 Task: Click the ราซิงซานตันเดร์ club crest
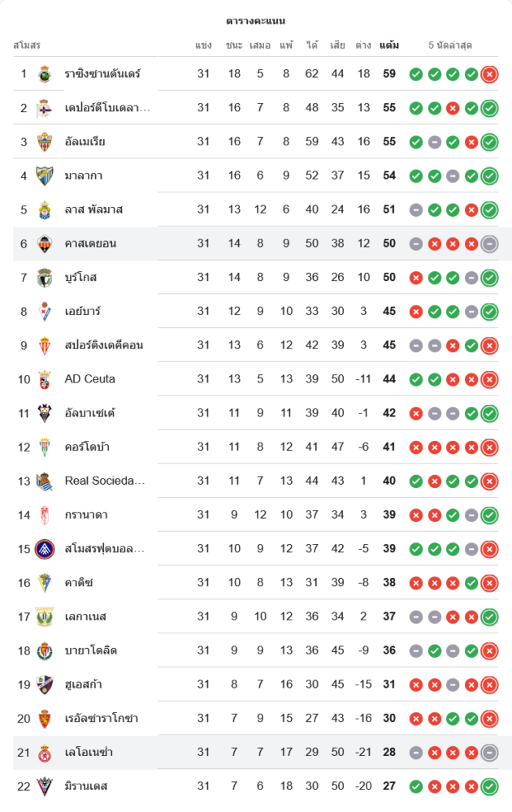coord(45,74)
